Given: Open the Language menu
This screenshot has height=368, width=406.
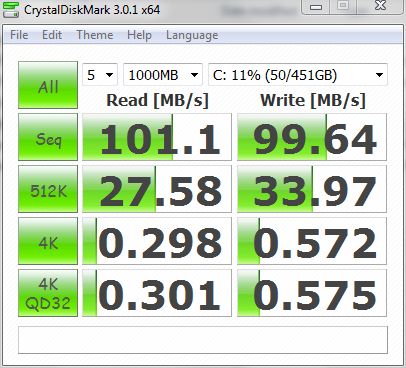Looking at the screenshot, I should click(192, 35).
